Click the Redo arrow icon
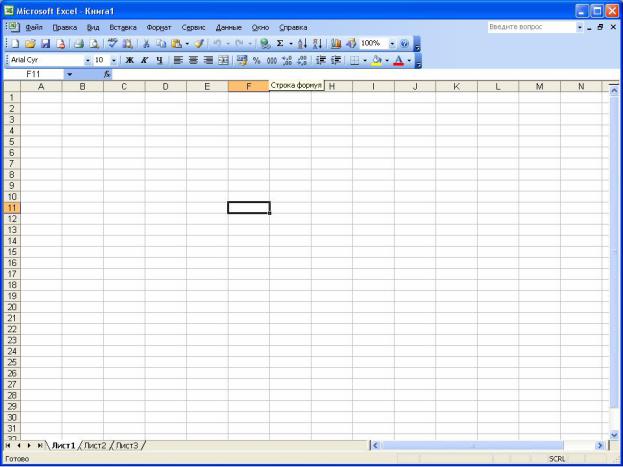623x467 pixels. tap(240, 44)
